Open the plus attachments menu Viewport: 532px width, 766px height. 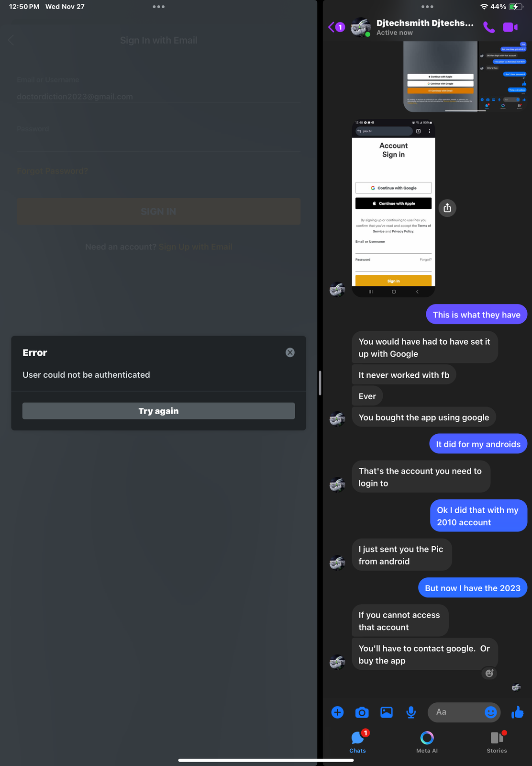tap(337, 712)
